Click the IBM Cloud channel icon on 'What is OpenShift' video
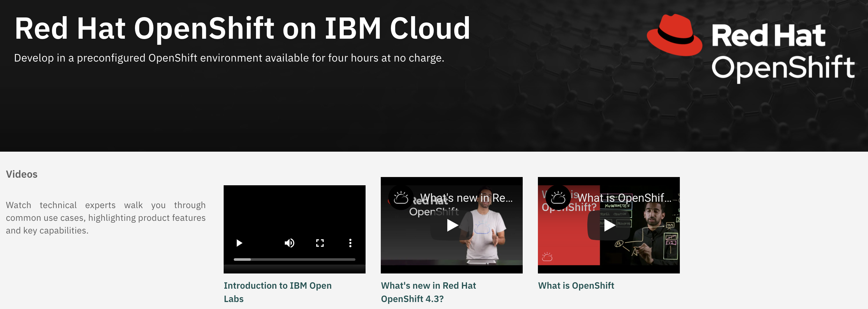Image resolution: width=868 pixels, height=309 pixels. (558, 198)
